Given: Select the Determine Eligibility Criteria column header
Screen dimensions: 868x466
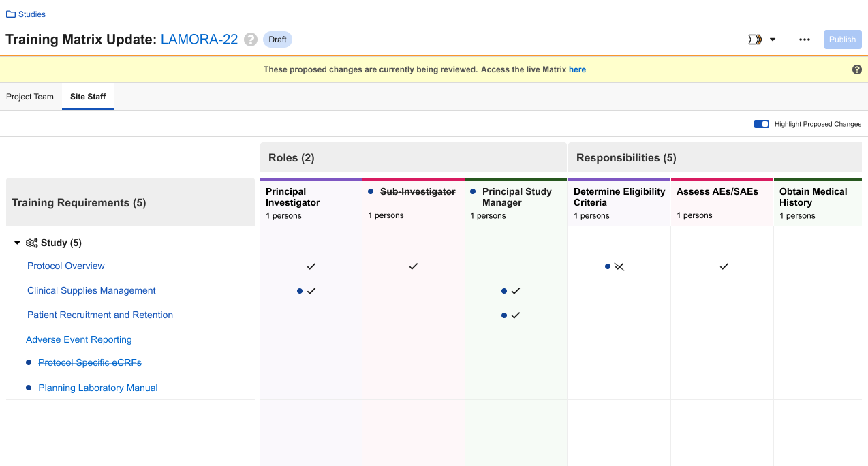Looking at the screenshot, I should click(x=619, y=202).
